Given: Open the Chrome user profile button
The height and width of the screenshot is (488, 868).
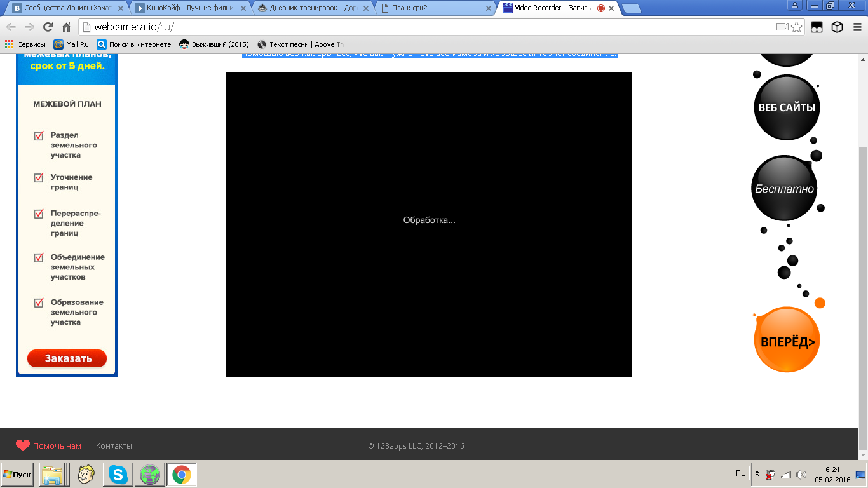Looking at the screenshot, I should pos(795,5).
